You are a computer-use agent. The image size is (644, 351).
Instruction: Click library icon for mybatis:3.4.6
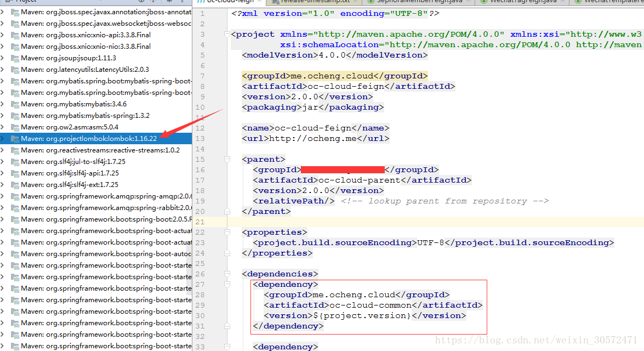coord(15,104)
